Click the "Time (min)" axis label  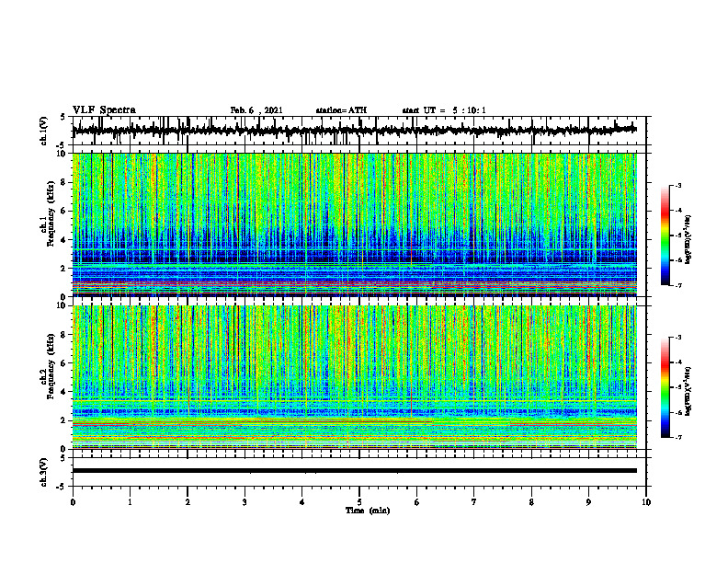coord(368,511)
